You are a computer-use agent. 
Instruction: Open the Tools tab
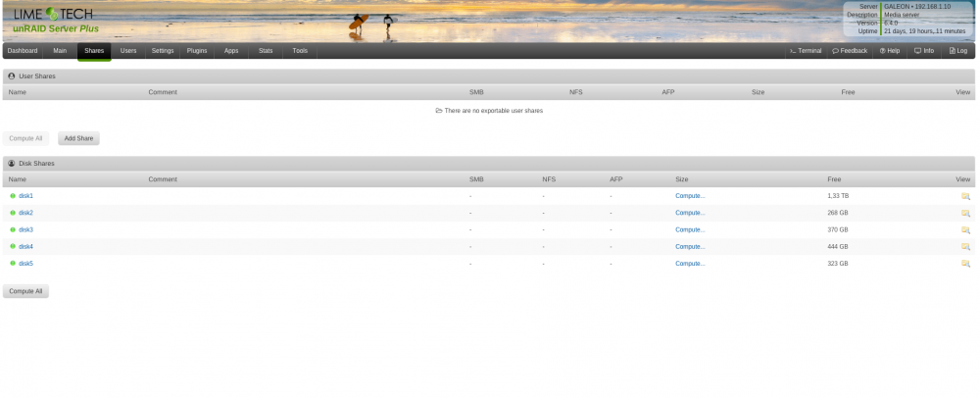point(300,51)
